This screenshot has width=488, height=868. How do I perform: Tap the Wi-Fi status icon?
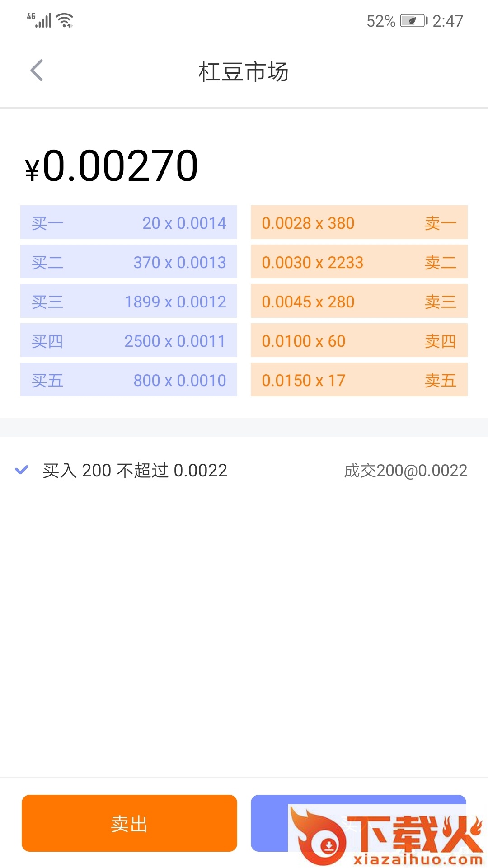click(x=65, y=20)
